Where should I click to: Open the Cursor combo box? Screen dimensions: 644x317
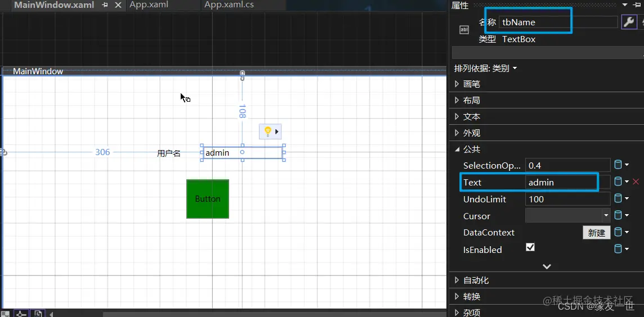tap(567, 215)
